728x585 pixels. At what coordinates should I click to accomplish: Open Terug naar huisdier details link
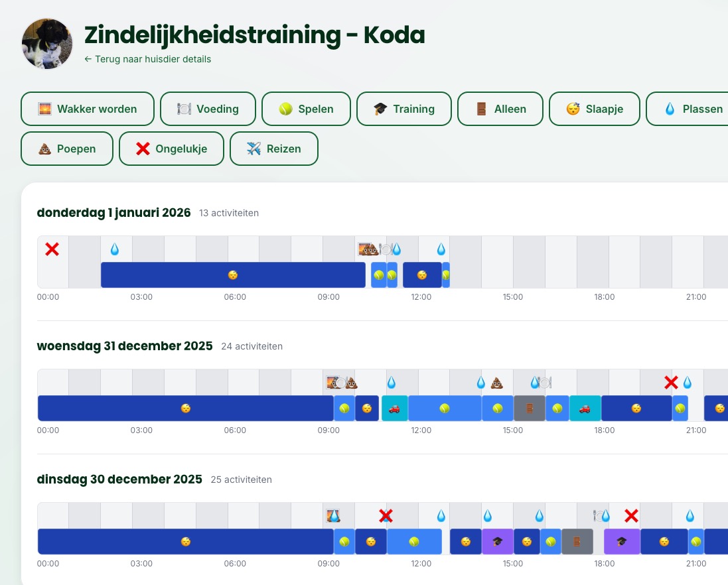147,59
